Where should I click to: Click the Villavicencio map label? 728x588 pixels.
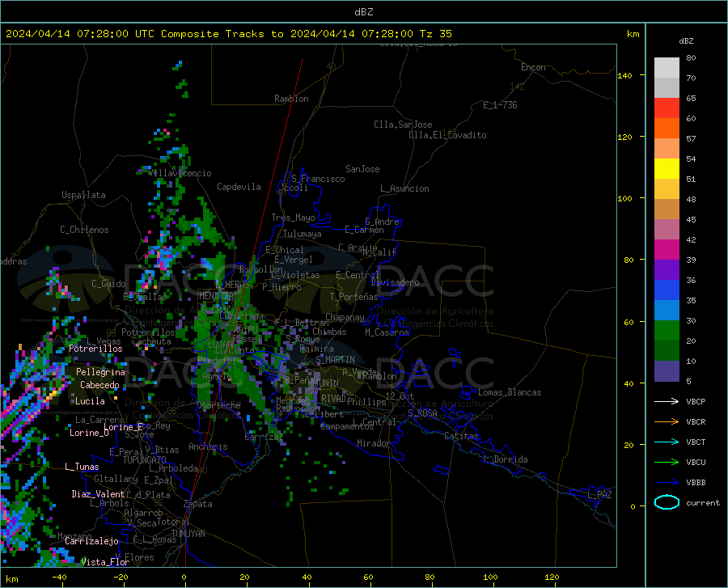click(180, 173)
